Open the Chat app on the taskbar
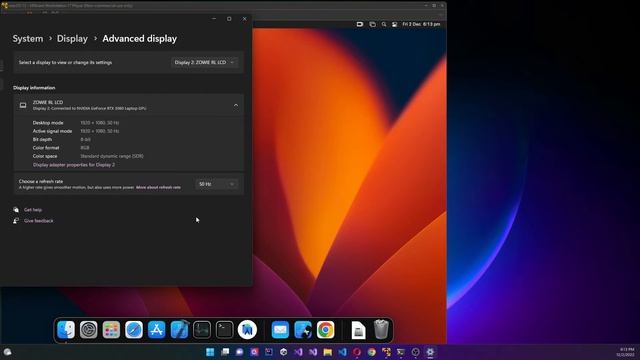The width and height of the screenshot is (640, 360). click(x=240, y=352)
